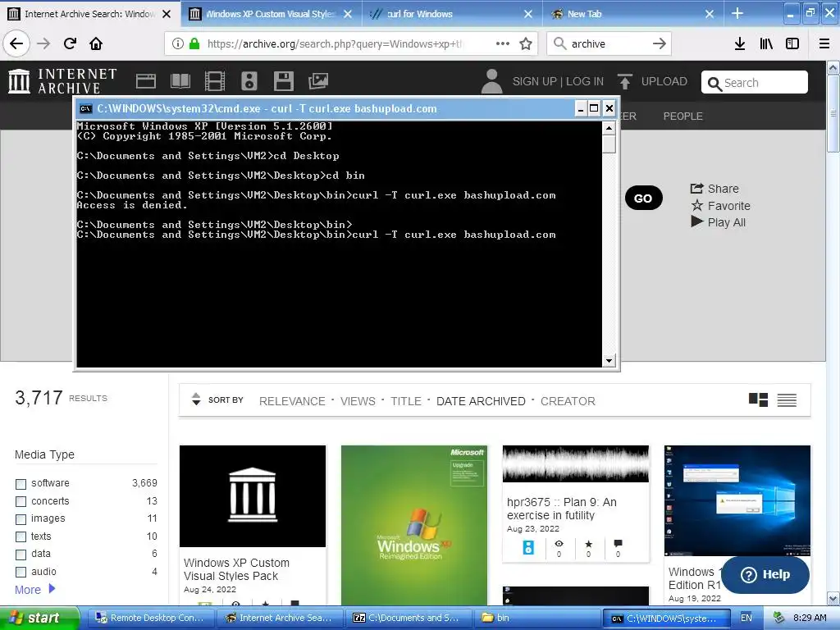The image size is (840, 630).
Task: Switch to Windows XP Custom Visual Styles tab
Action: [272, 14]
